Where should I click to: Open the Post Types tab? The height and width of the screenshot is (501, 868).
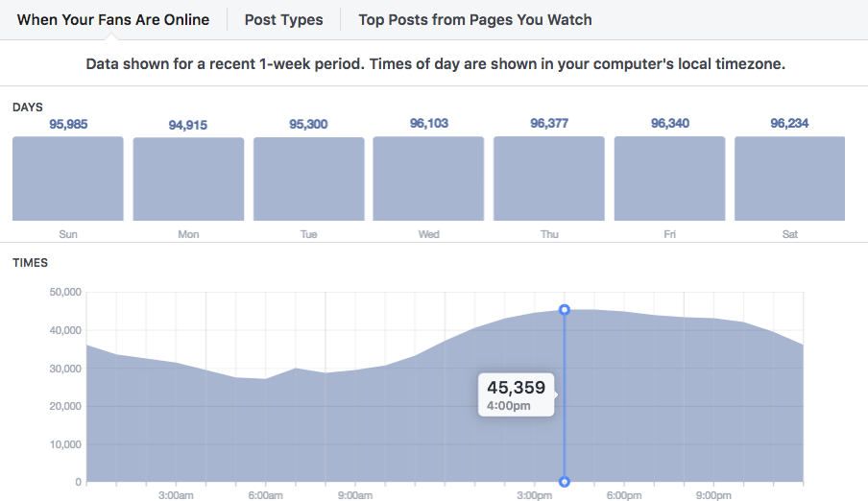point(283,19)
